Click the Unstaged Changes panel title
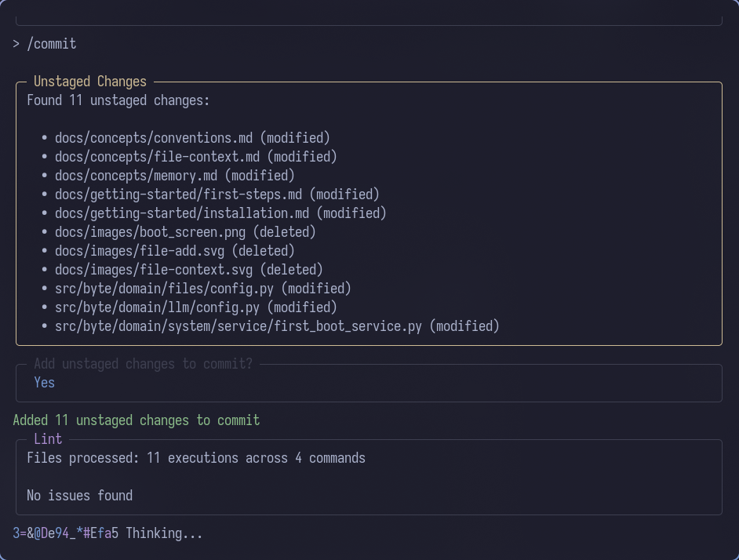This screenshot has height=560, width=739. click(x=89, y=82)
